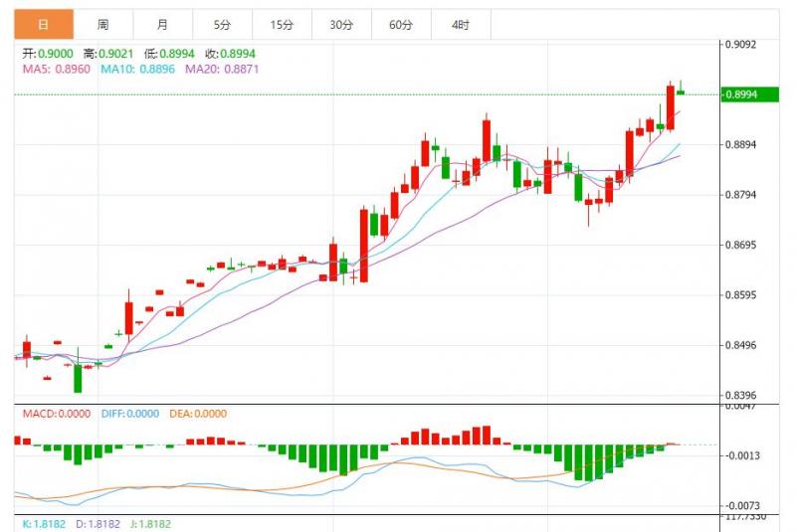Click the 0.8794 price axis label
Image resolution: width=796 pixels, height=532 pixels.
[x=740, y=195]
